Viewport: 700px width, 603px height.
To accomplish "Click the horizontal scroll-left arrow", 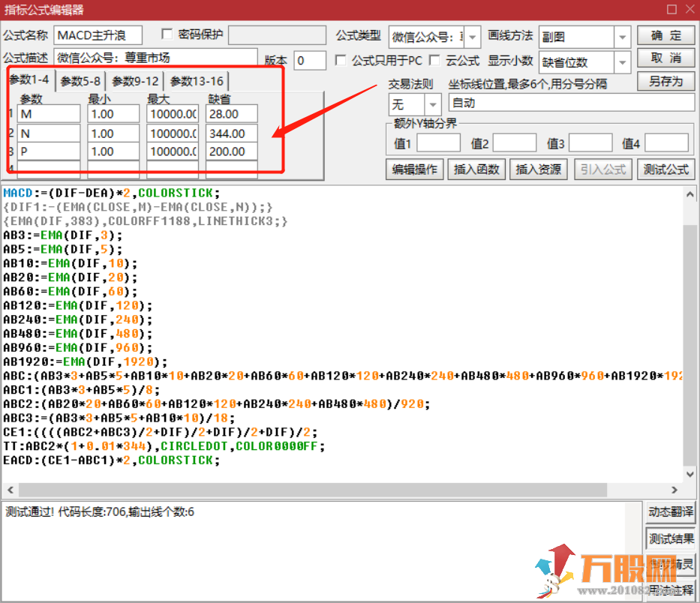I will pos(11,490).
